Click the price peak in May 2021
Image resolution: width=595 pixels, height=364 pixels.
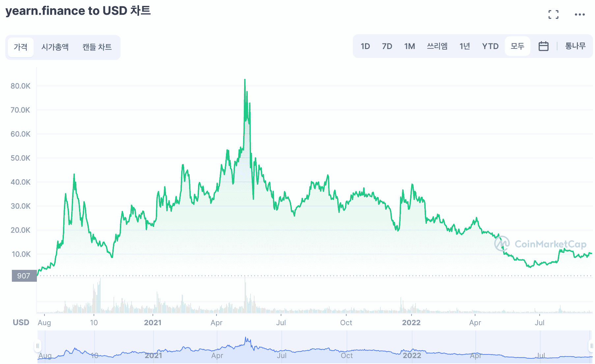click(245, 80)
